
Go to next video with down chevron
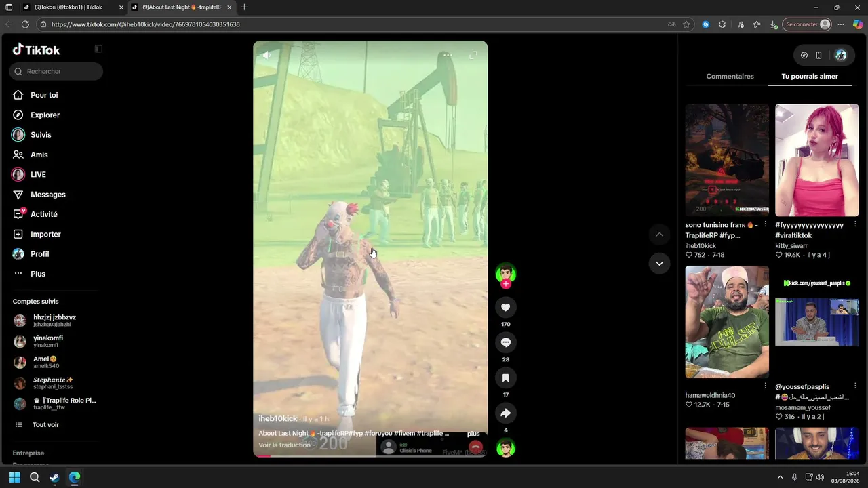point(659,263)
